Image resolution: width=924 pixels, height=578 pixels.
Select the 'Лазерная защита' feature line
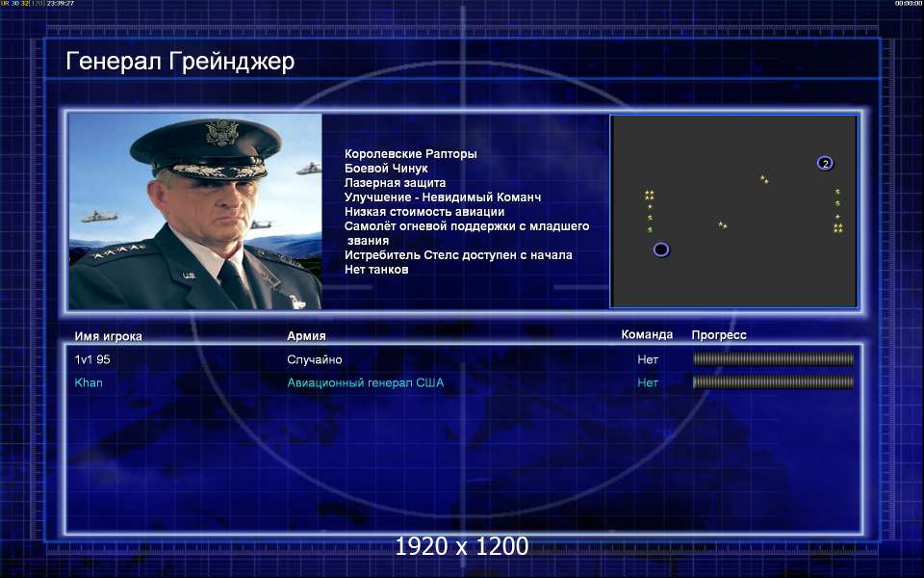(395, 183)
